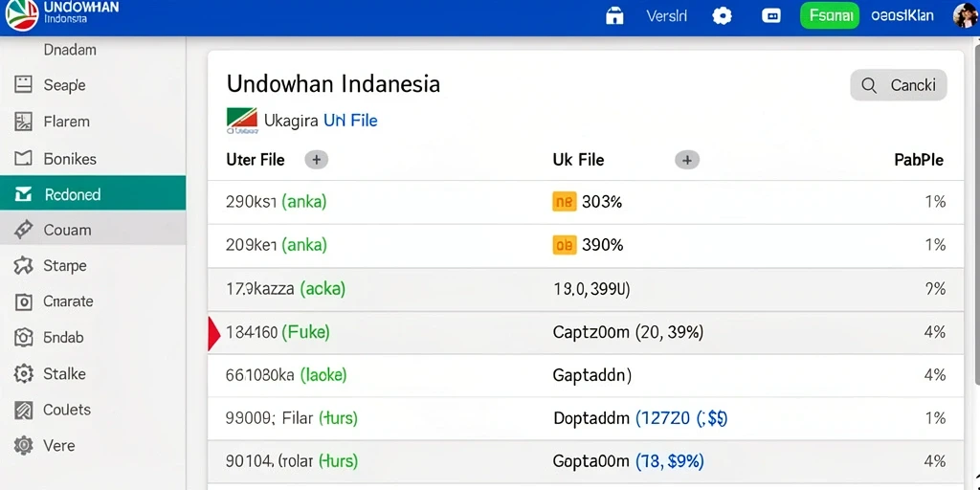Image resolution: width=980 pixels, height=490 pixels.
Task: Click the orange badge next to 390%
Action: 564,245
